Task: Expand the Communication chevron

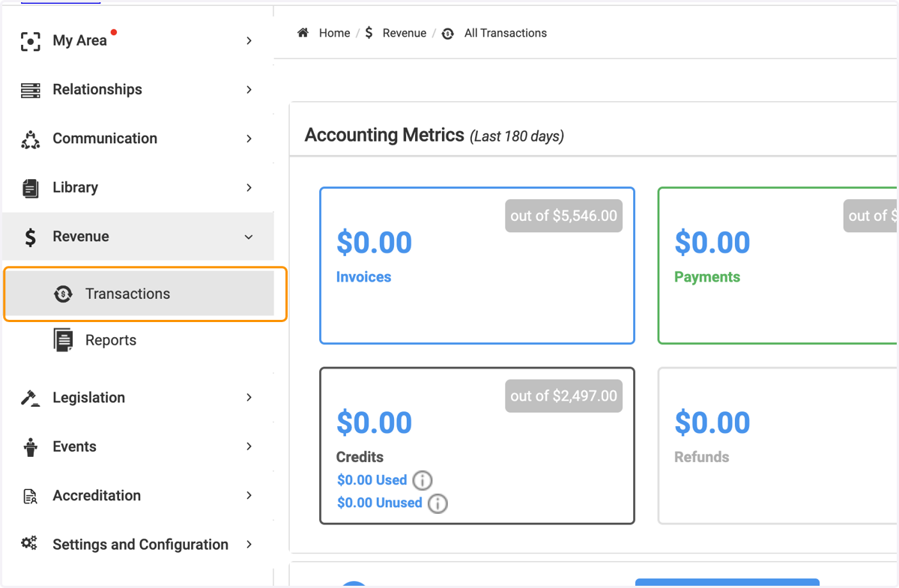Action: coord(249,139)
